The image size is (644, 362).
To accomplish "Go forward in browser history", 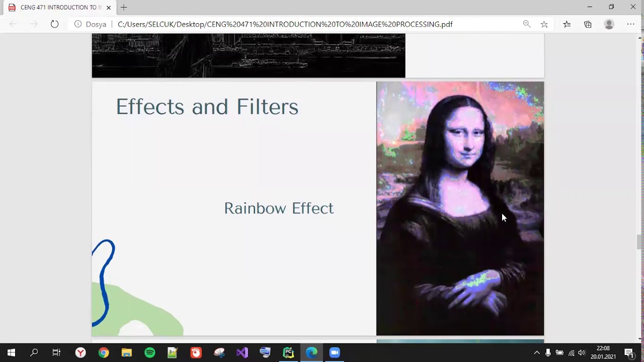I will click(x=34, y=24).
